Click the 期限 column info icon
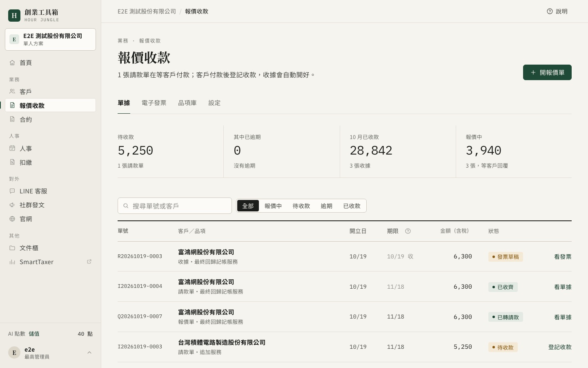The width and height of the screenshot is (588, 368). (x=408, y=231)
